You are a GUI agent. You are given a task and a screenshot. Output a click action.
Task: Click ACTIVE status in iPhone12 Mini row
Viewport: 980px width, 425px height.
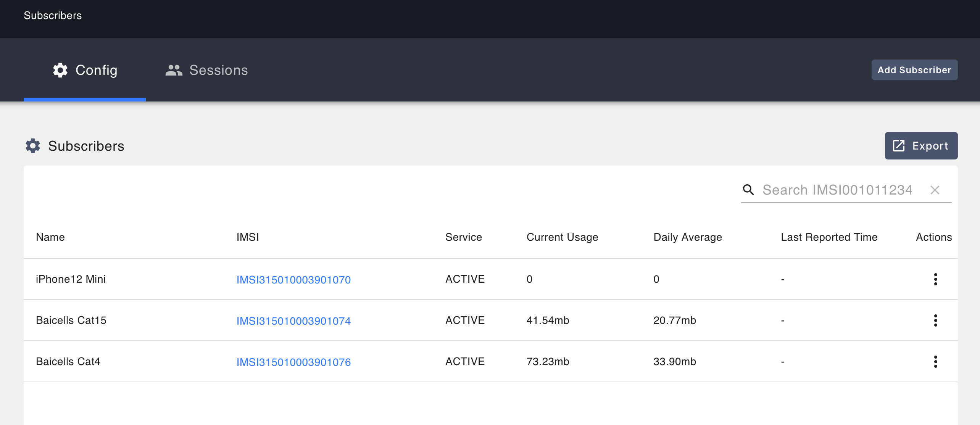(465, 279)
